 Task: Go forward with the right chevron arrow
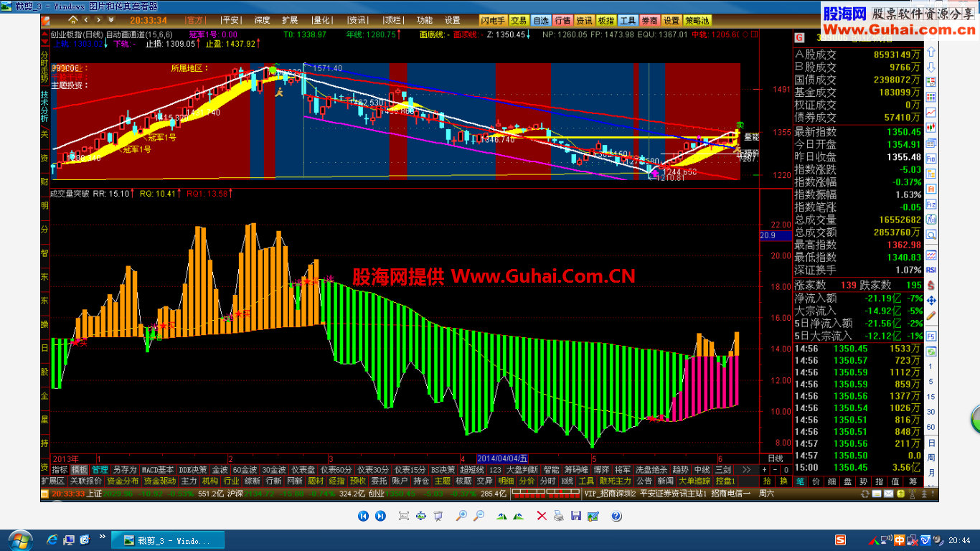click(98, 20)
